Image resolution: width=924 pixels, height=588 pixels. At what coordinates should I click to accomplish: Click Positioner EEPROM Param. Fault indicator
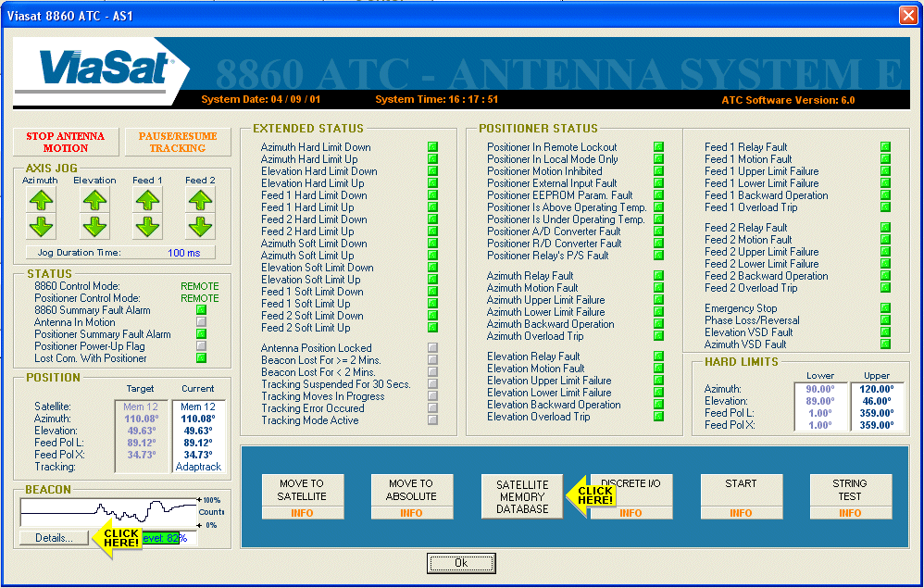pyautogui.click(x=659, y=195)
